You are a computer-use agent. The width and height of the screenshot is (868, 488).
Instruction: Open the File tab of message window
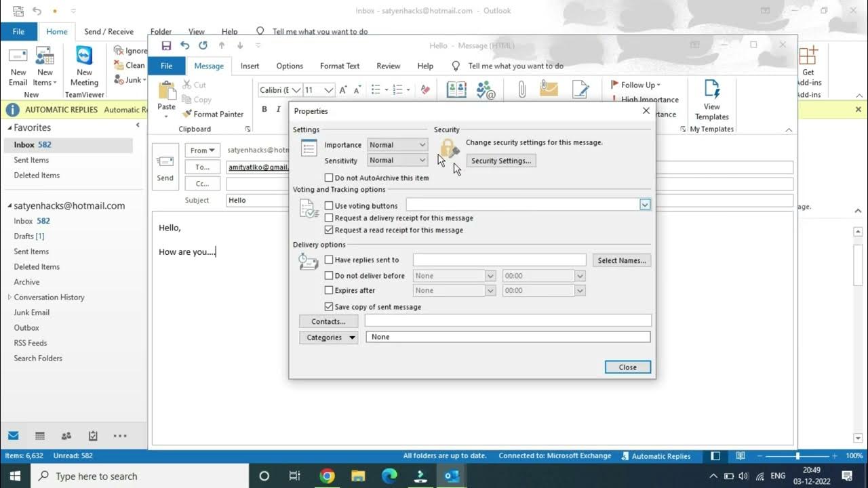(166, 66)
